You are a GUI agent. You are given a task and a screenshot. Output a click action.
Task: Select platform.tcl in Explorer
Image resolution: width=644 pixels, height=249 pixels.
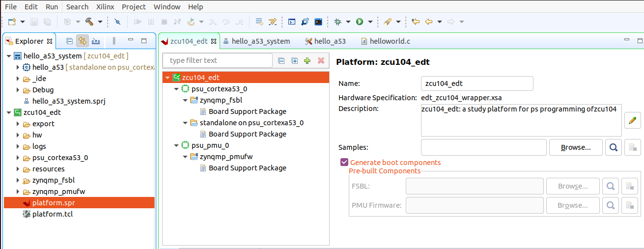[x=53, y=214]
